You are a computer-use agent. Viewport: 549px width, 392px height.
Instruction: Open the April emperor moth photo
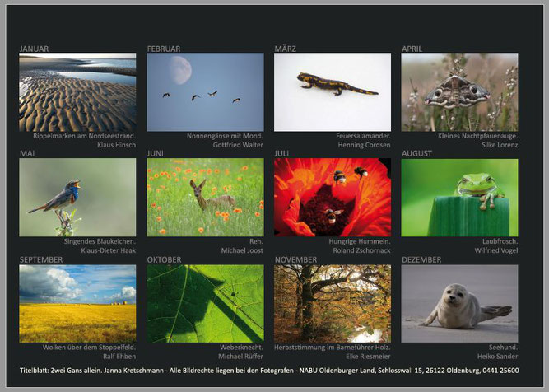(459, 92)
